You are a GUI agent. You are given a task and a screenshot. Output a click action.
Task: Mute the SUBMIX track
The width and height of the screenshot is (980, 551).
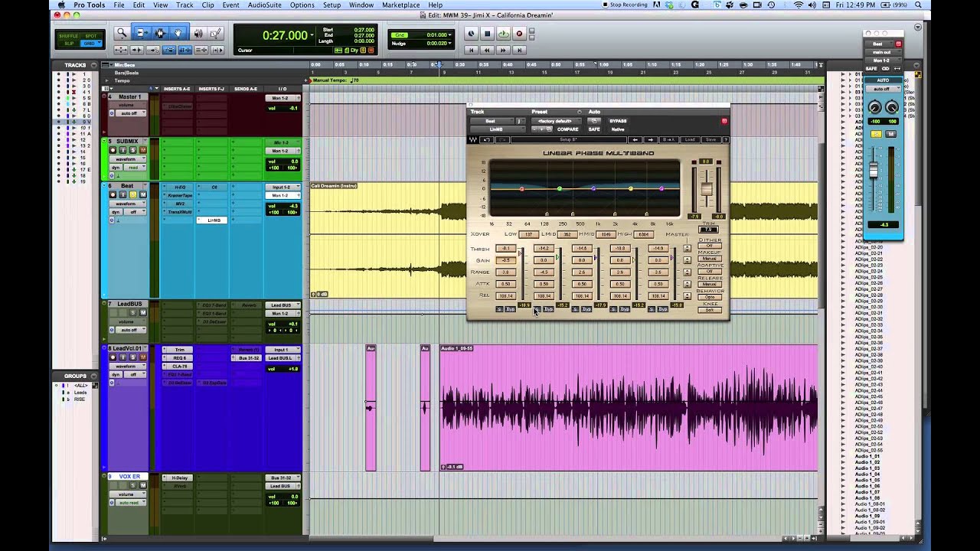(142, 150)
